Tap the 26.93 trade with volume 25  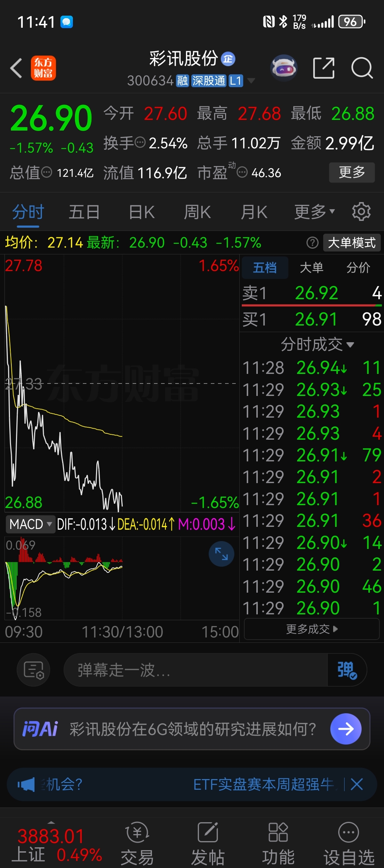click(312, 390)
